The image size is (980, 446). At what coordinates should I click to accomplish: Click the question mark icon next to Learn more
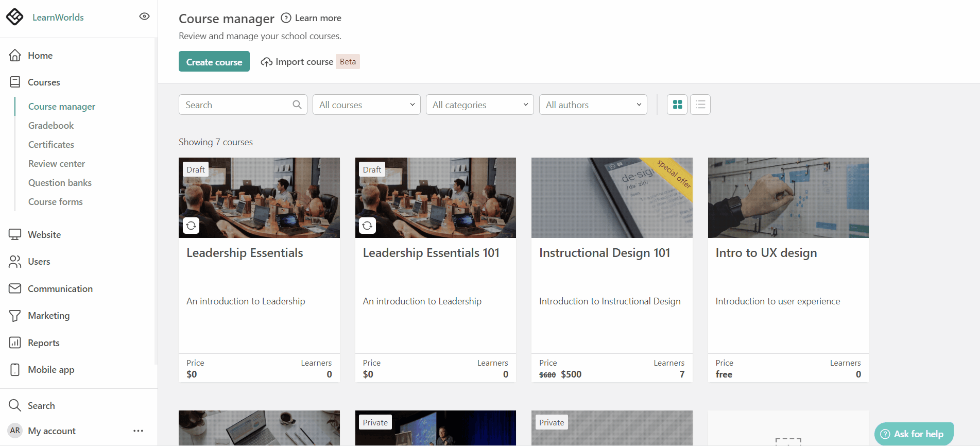click(286, 18)
